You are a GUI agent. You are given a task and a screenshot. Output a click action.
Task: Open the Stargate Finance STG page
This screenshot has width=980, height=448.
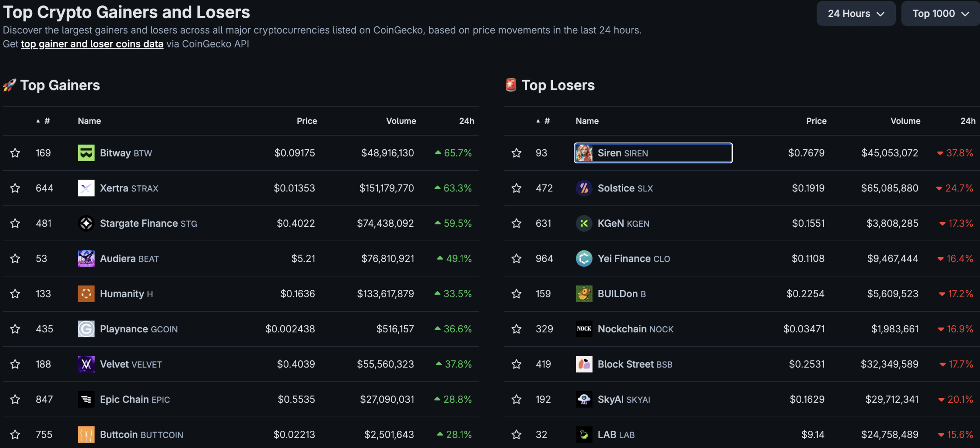pyautogui.click(x=149, y=224)
